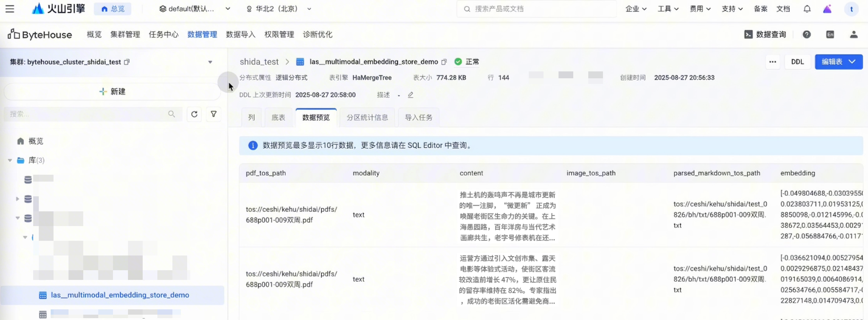Click the info icon in the preview notice
Screen dimensions: 868x320
pyautogui.click(x=253, y=145)
